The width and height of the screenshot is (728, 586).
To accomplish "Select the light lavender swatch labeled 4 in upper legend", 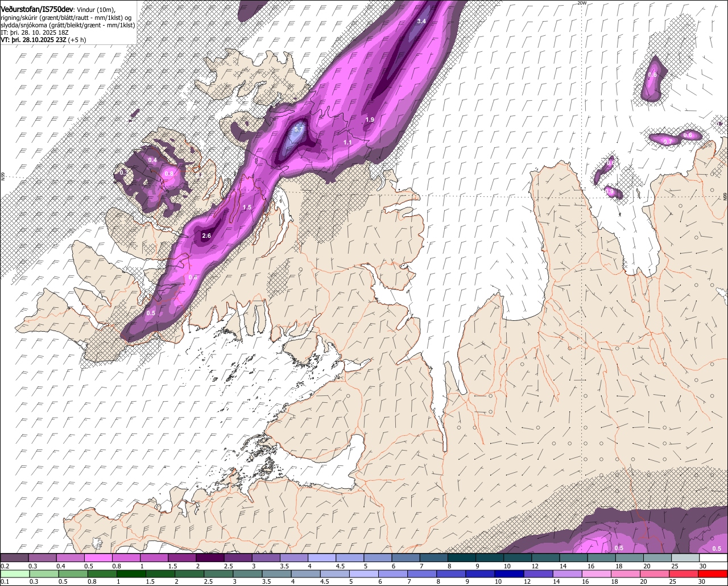I will tap(322, 558).
